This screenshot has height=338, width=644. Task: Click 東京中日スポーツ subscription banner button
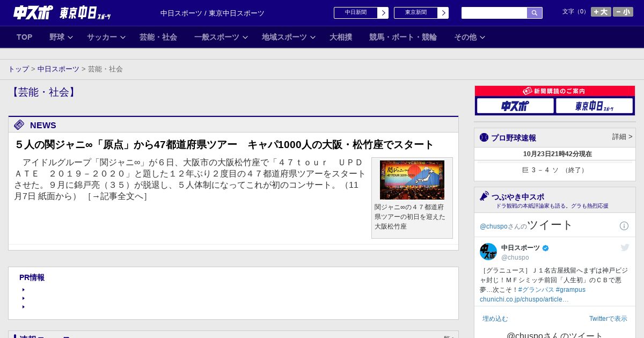click(x=594, y=106)
